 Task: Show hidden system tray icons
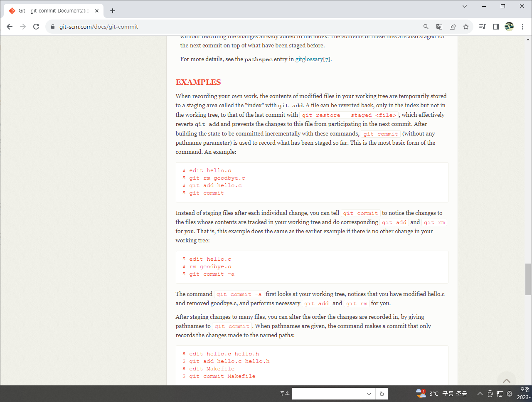[480, 394]
